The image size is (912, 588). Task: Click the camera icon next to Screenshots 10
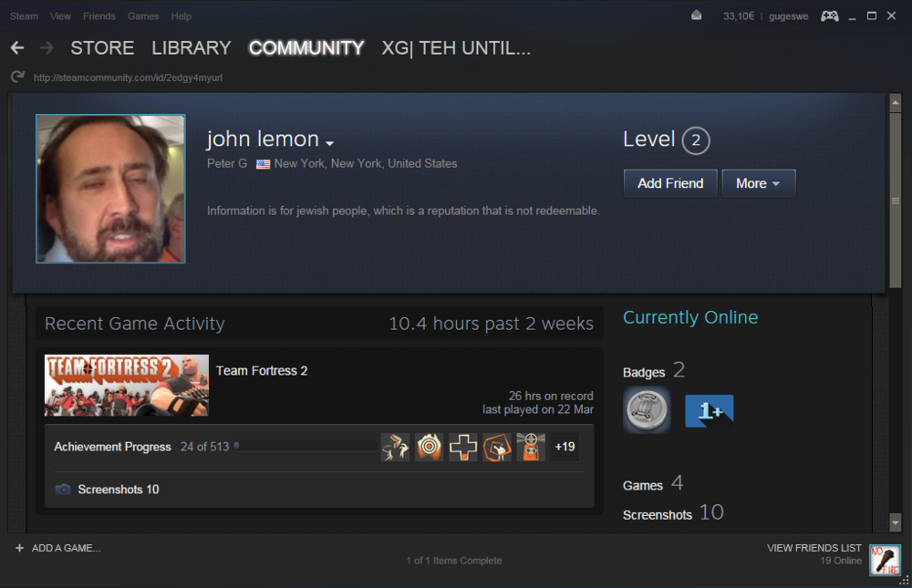coord(63,490)
